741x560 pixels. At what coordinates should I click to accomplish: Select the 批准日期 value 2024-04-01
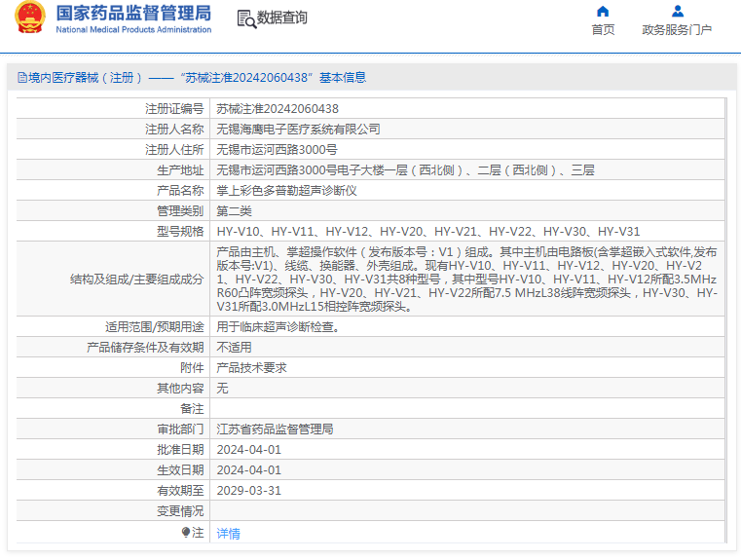(248, 449)
